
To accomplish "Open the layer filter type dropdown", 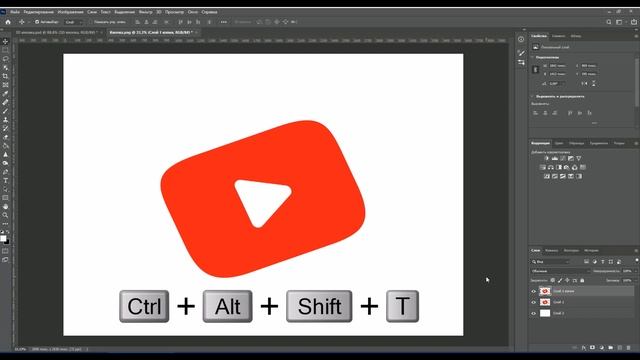I will [550, 262].
